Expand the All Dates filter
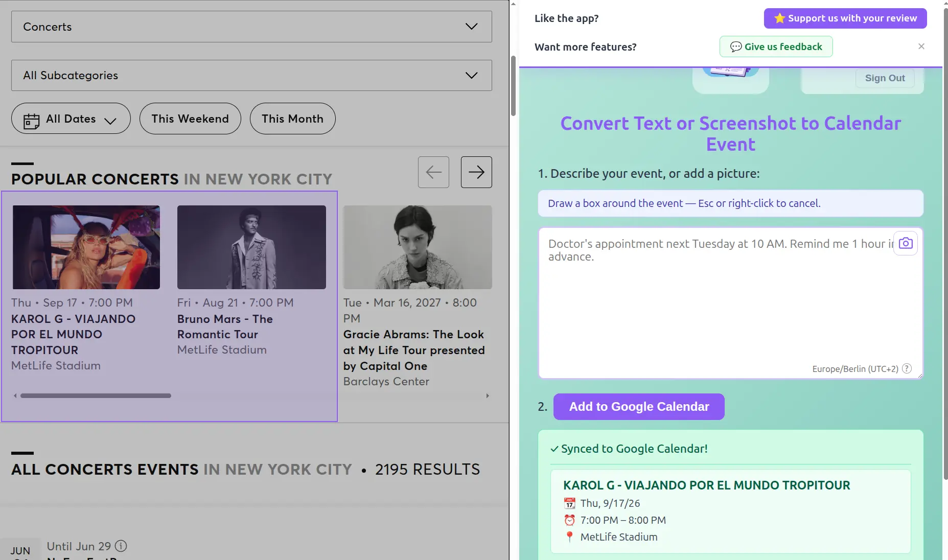This screenshot has width=948, height=560. 71,119
